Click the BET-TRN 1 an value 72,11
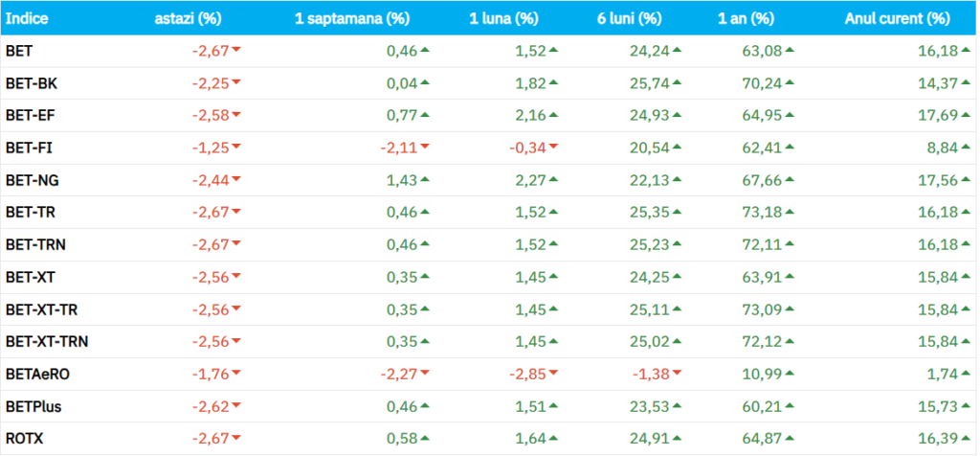 (760, 244)
